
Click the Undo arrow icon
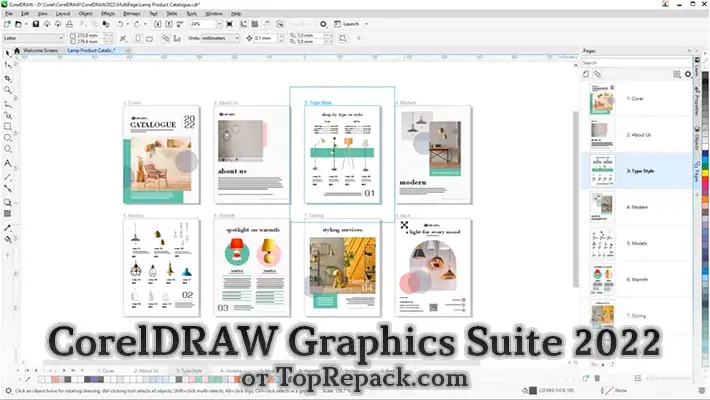120,24
